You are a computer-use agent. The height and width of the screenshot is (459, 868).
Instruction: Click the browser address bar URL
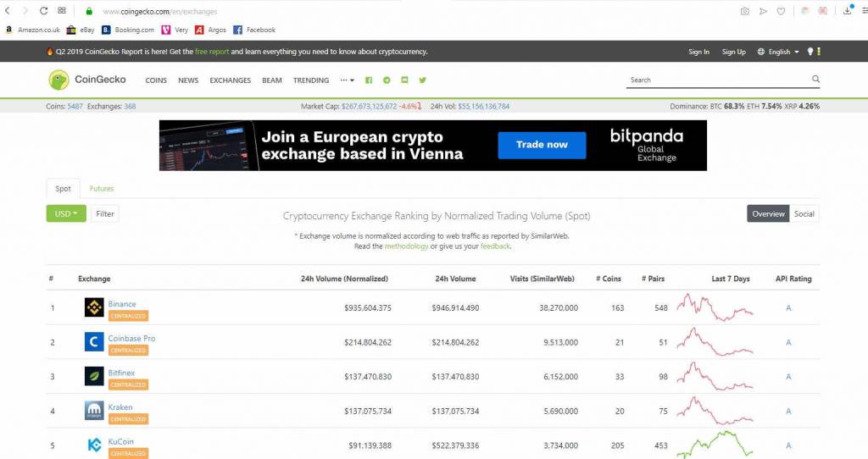(160, 11)
